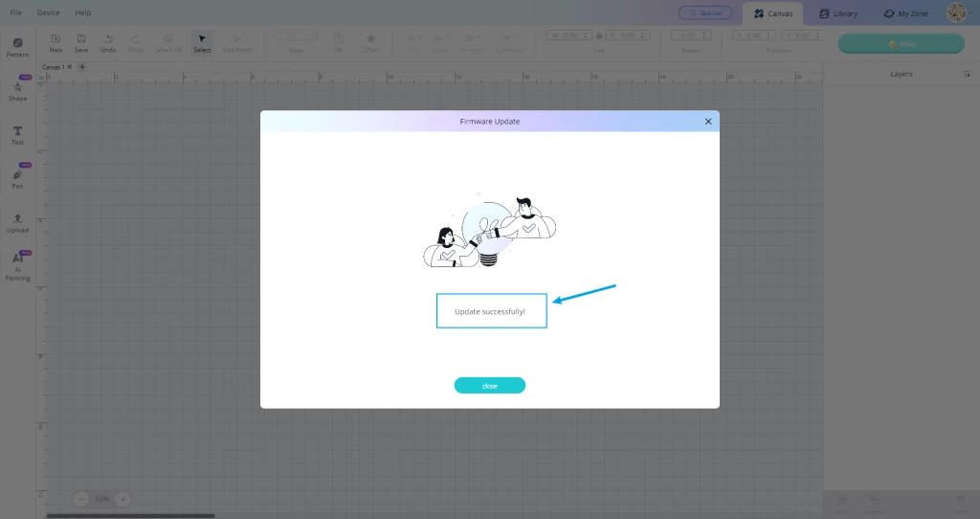Zoom out using the minus button

(x=81, y=499)
